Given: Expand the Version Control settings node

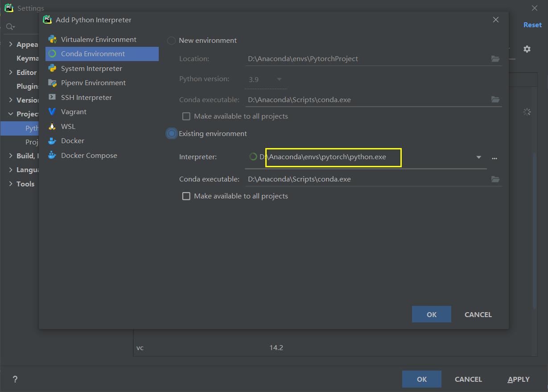Looking at the screenshot, I should 11,100.
